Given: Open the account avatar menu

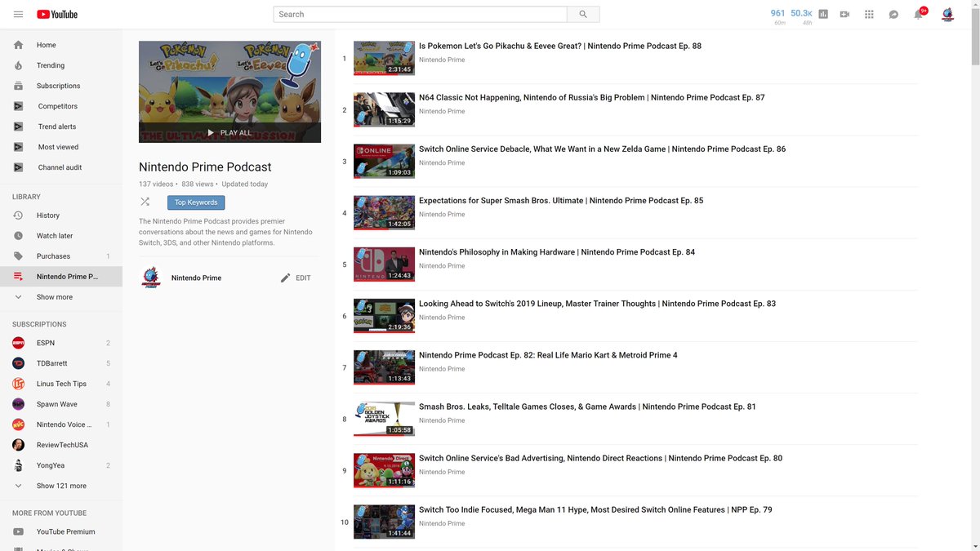Looking at the screenshot, I should point(948,14).
